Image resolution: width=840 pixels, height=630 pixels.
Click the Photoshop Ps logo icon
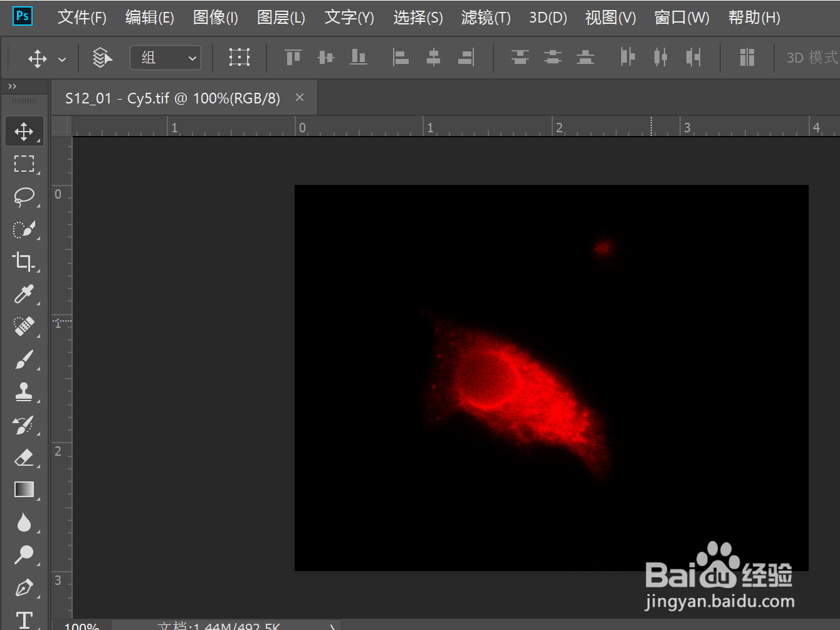tap(23, 16)
